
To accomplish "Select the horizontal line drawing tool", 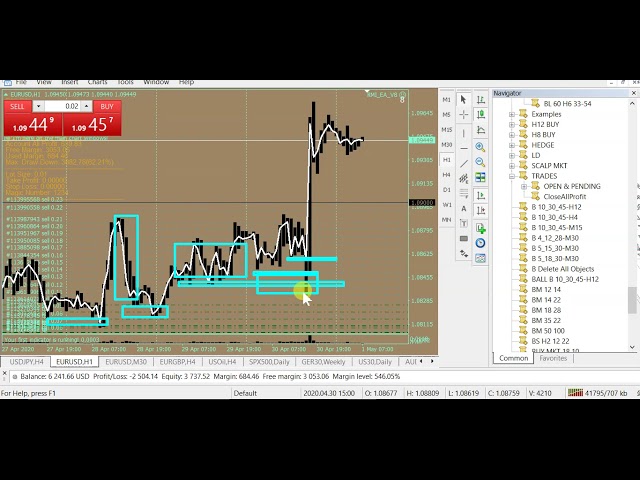I will pyautogui.click(x=463, y=147).
